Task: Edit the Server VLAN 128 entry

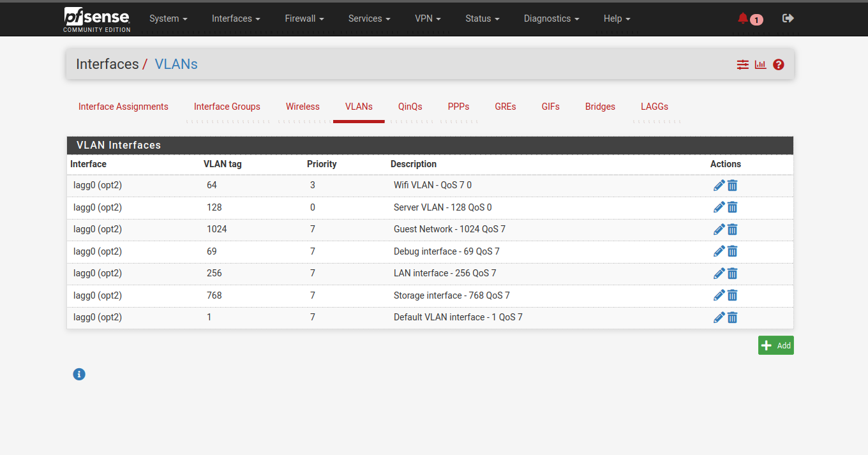Action: 719,207
